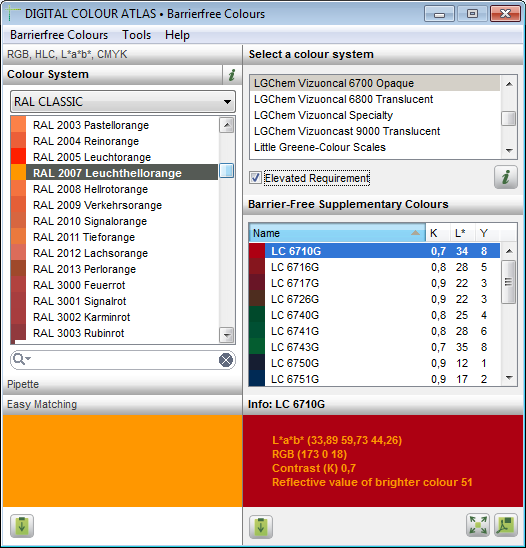
Task: Export to PDF using the PDF icon
Action: point(506,525)
